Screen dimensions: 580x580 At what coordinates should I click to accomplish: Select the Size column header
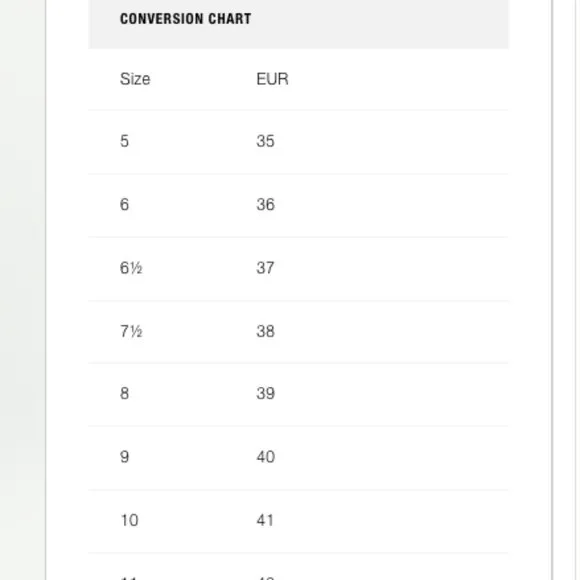[135, 79]
